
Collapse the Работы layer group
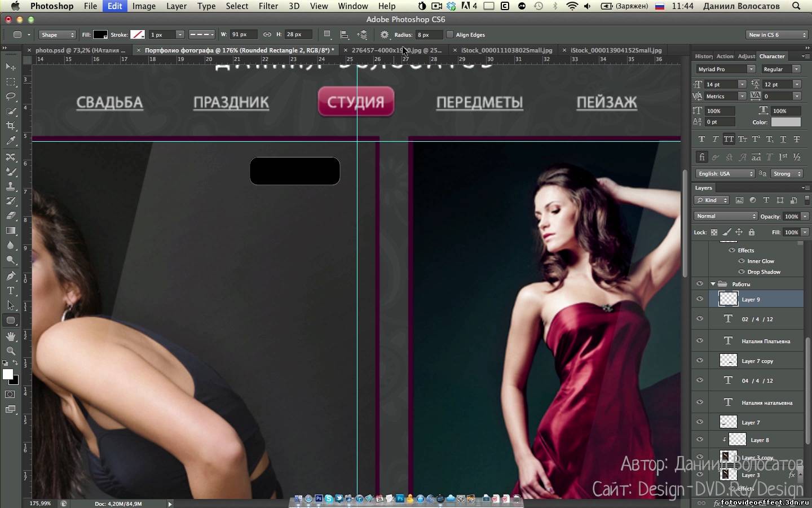(x=713, y=284)
